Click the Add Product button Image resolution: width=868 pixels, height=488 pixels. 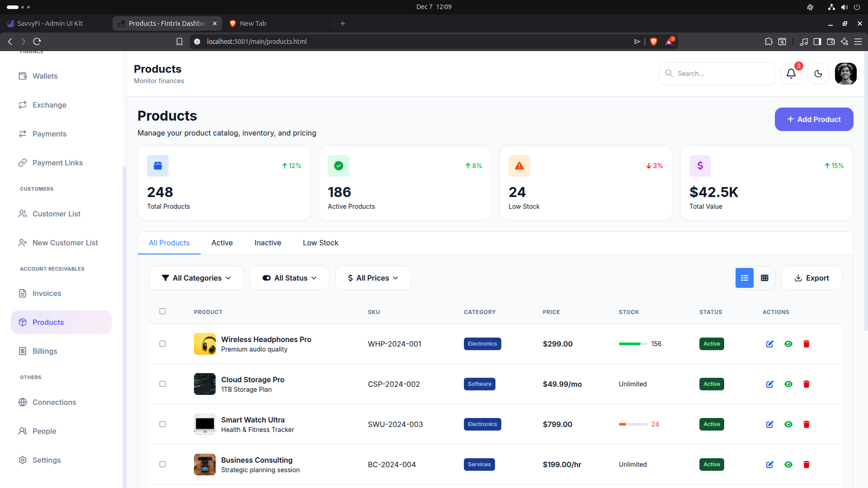(x=814, y=119)
